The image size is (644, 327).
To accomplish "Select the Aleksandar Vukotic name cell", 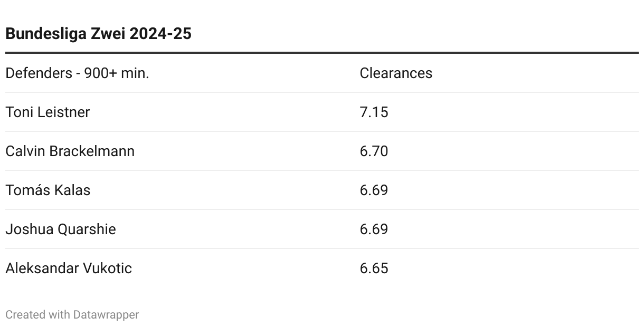I will [x=69, y=268].
